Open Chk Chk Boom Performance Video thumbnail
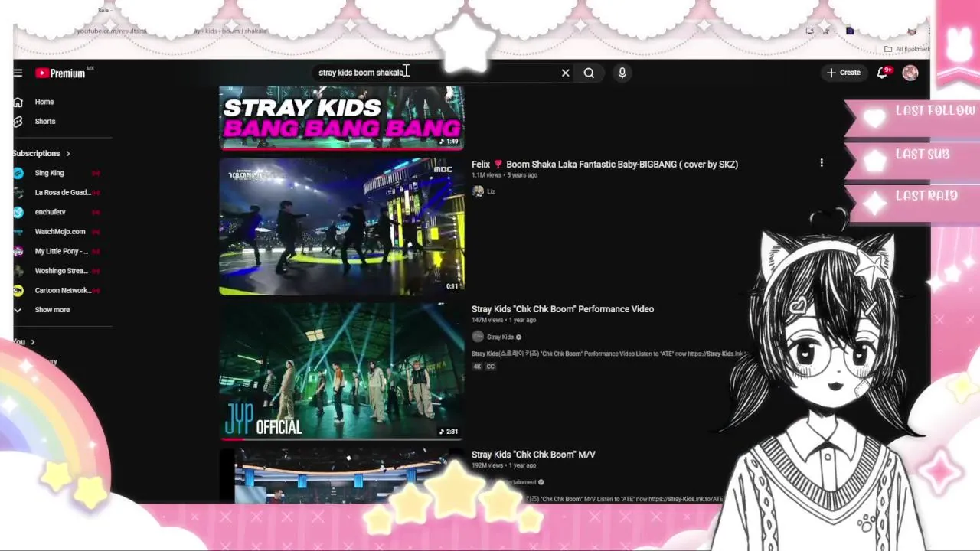Image resolution: width=980 pixels, height=551 pixels. click(341, 371)
